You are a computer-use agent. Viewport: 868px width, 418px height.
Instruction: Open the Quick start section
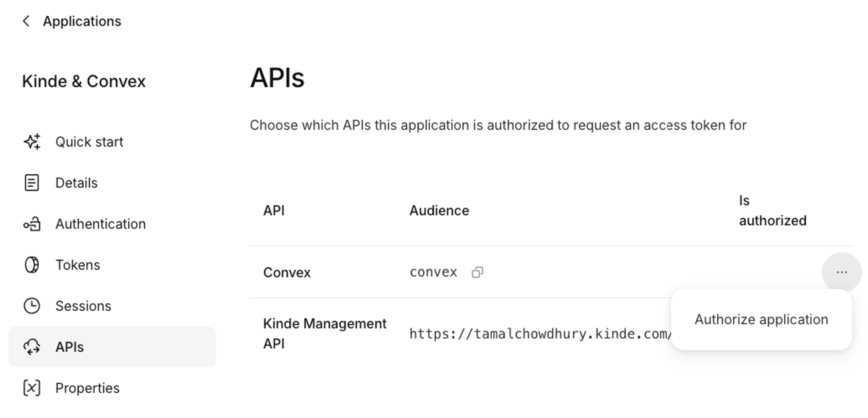[90, 141]
